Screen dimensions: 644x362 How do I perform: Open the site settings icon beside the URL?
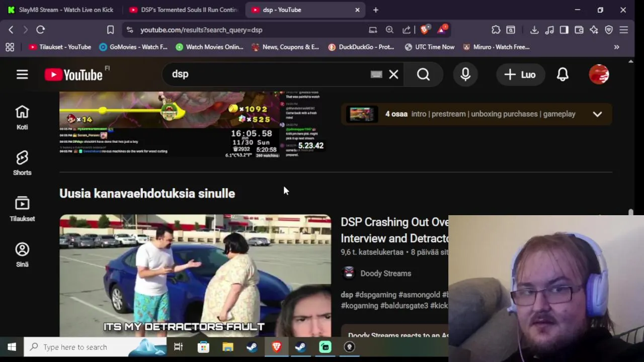pyautogui.click(x=130, y=30)
